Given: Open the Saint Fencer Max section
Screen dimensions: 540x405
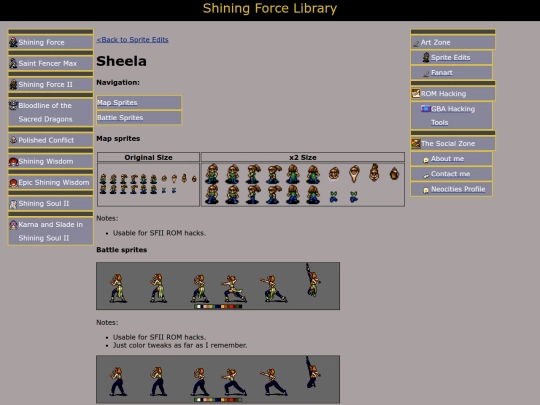Looking at the screenshot, I should [48, 63].
